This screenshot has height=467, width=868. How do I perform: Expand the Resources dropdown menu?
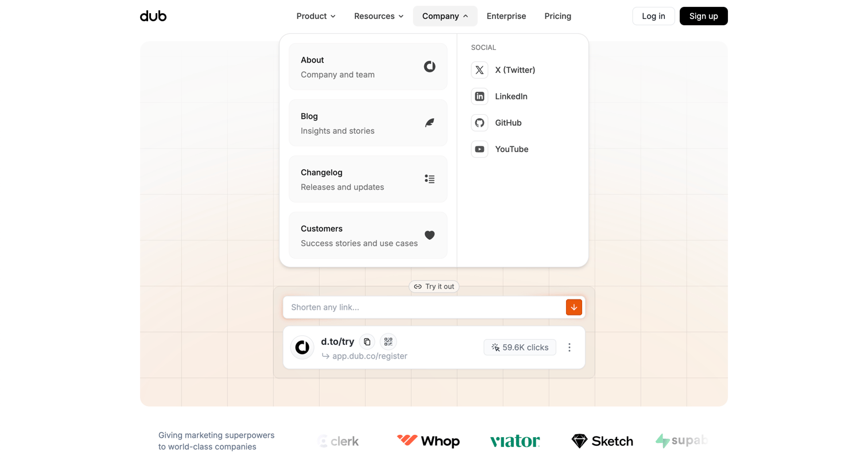[x=378, y=16]
